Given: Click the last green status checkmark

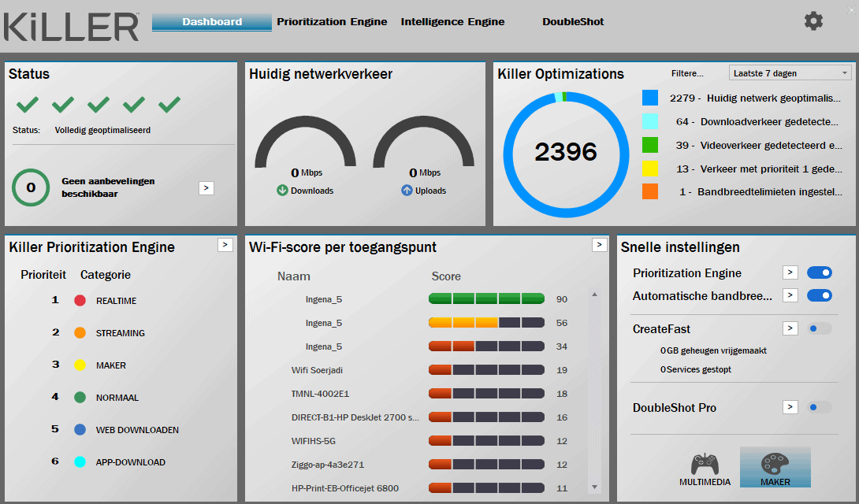Looking at the screenshot, I should (x=169, y=104).
